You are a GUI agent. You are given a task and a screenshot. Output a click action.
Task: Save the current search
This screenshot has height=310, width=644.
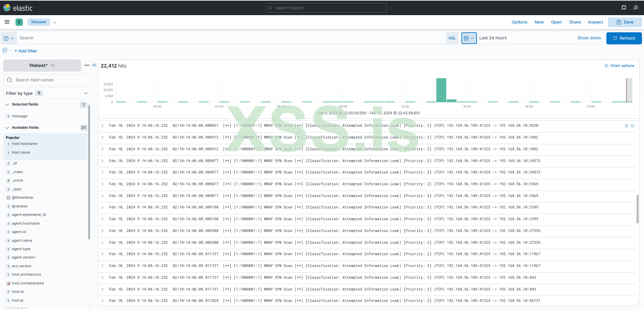click(625, 22)
